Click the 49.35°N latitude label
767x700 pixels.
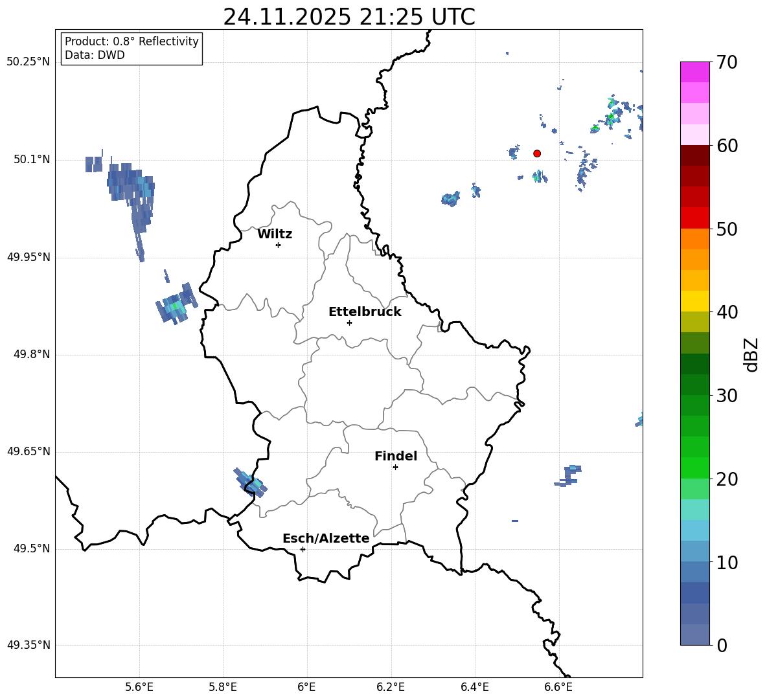click(x=29, y=645)
